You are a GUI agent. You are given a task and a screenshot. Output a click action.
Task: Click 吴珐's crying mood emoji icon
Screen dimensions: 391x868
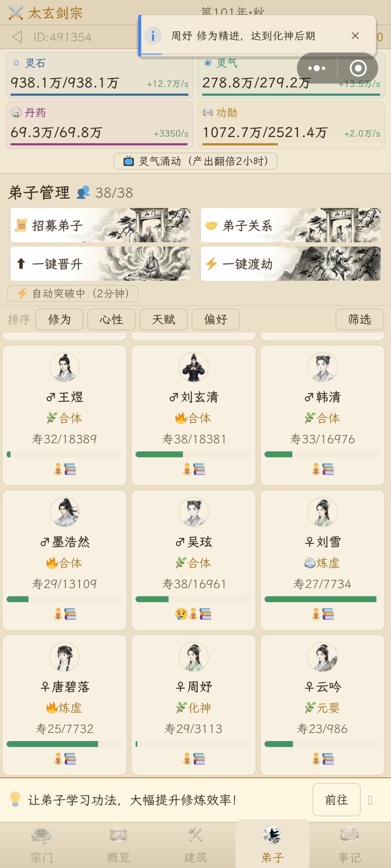[181, 614]
